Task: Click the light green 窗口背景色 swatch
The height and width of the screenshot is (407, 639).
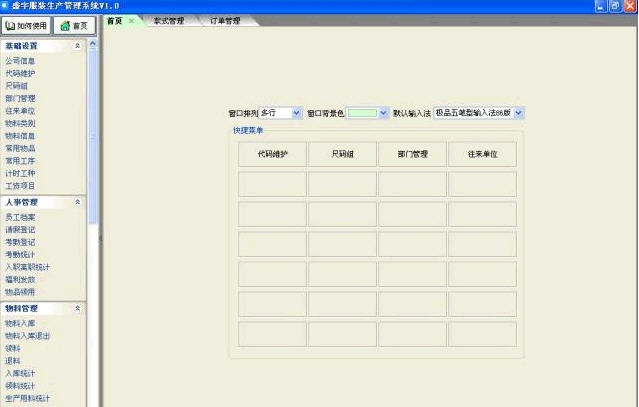Action: tap(362, 113)
